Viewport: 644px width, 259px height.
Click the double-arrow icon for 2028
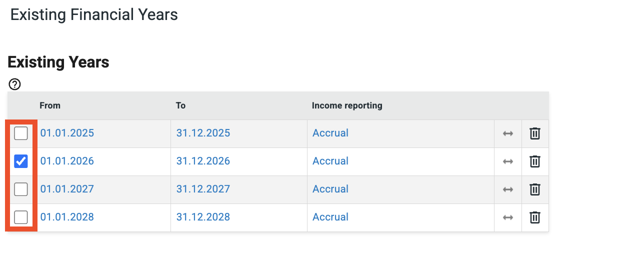point(508,217)
